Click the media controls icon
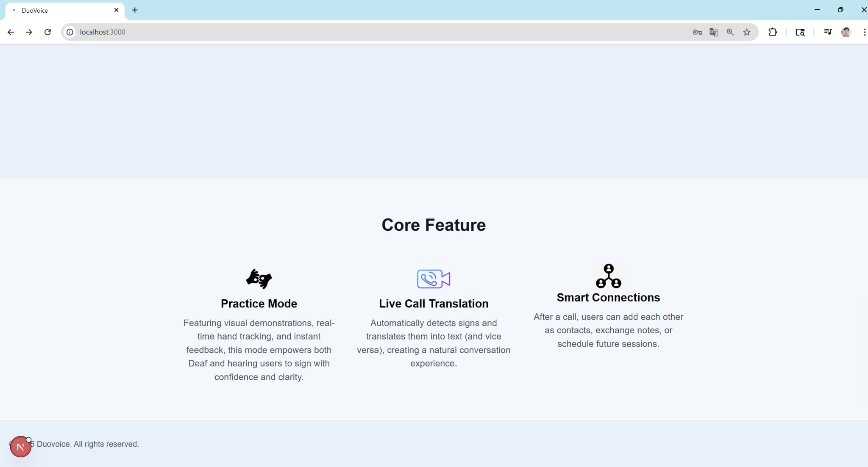The width and height of the screenshot is (868, 467). point(828,32)
